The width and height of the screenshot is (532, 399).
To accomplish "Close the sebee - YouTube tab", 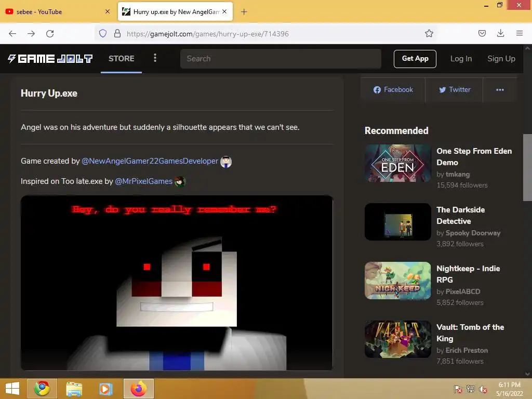I will pos(107,11).
